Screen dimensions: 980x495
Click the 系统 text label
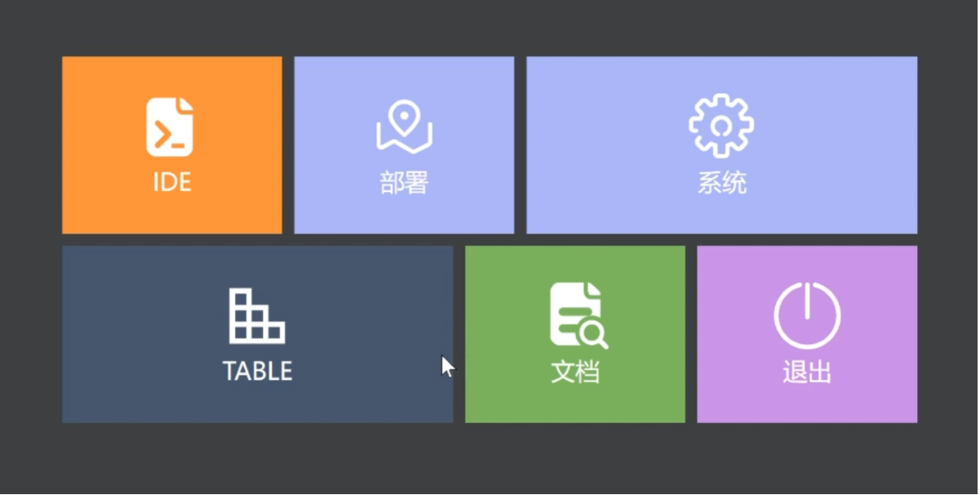click(x=722, y=182)
